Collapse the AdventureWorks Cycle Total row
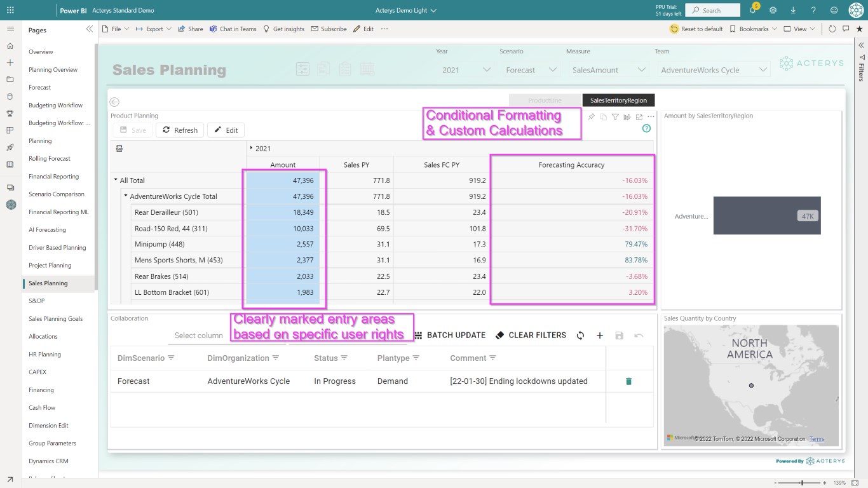Viewport: 868px width, 488px height. [x=126, y=196]
